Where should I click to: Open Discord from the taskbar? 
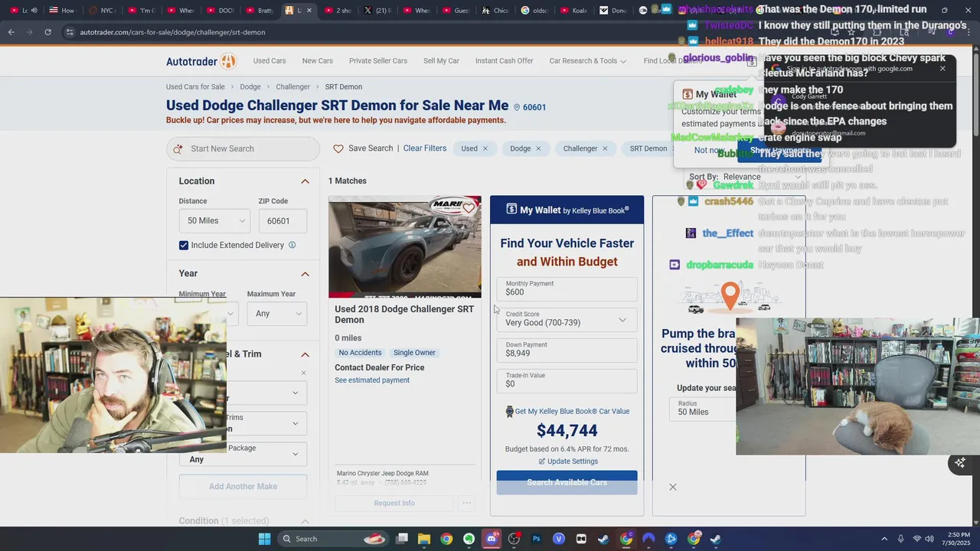pyautogui.click(x=492, y=539)
